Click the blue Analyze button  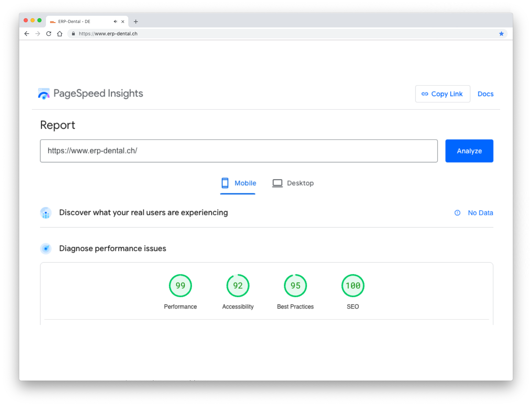click(x=469, y=151)
